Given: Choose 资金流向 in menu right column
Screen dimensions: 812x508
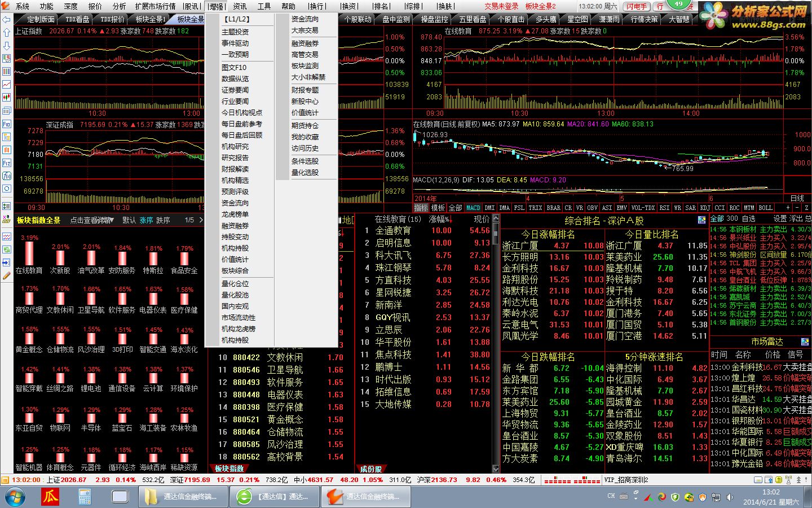Looking at the screenshot, I should (305, 19).
